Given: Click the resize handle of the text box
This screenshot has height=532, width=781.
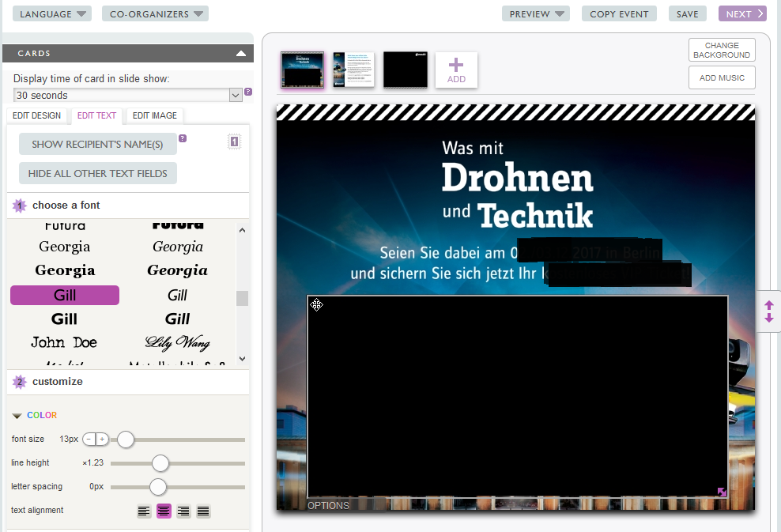Looking at the screenshot, I should 722,492.
